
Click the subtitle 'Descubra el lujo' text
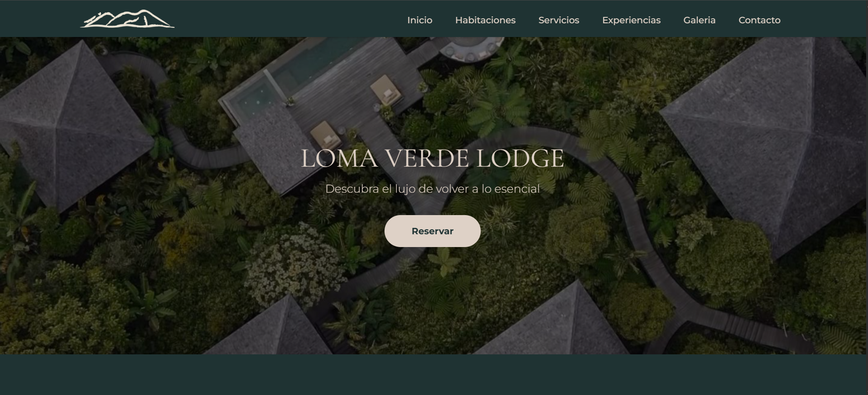[432, 189]
